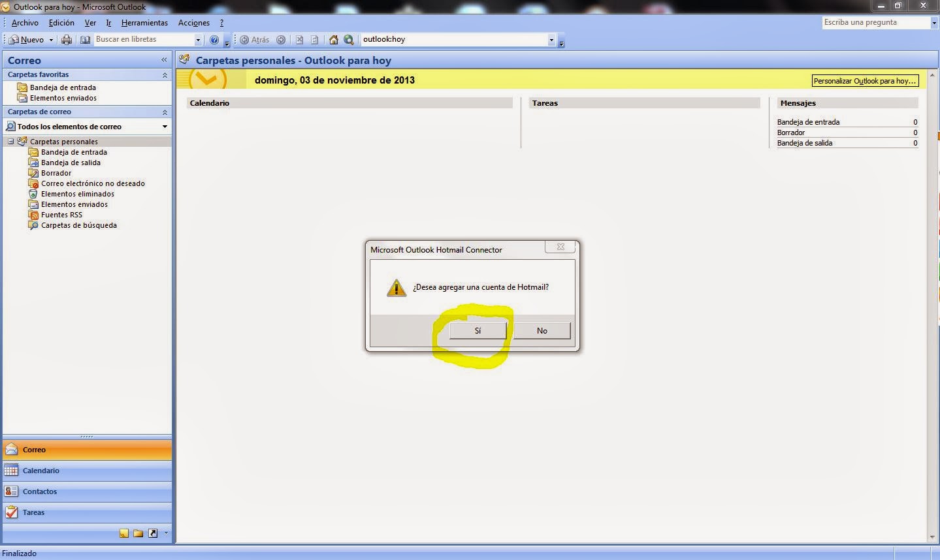Open the Contactos module icon

[11, 491]
